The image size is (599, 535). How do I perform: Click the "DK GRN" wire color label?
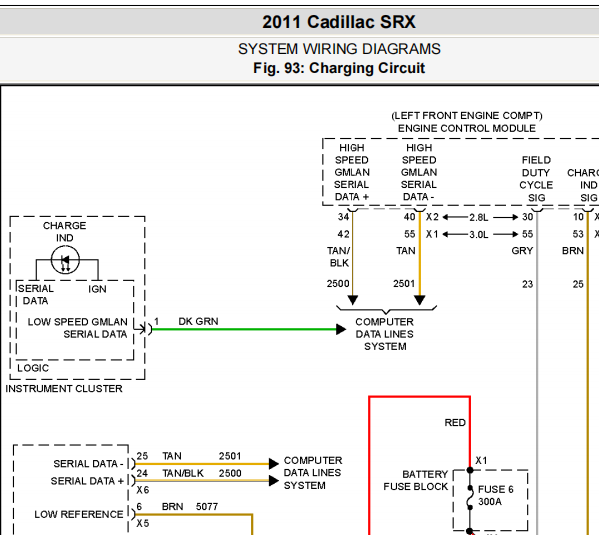click(x=198, y=321)
